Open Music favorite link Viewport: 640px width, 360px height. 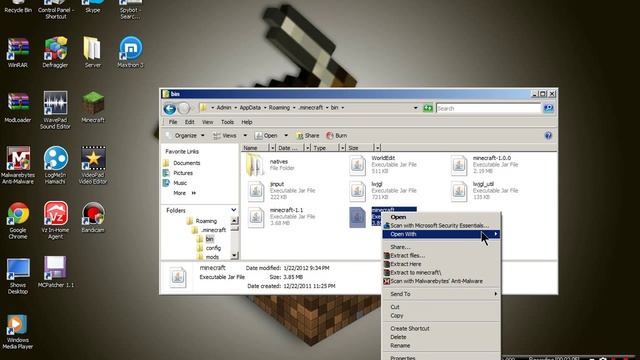(x=175, y=183)
